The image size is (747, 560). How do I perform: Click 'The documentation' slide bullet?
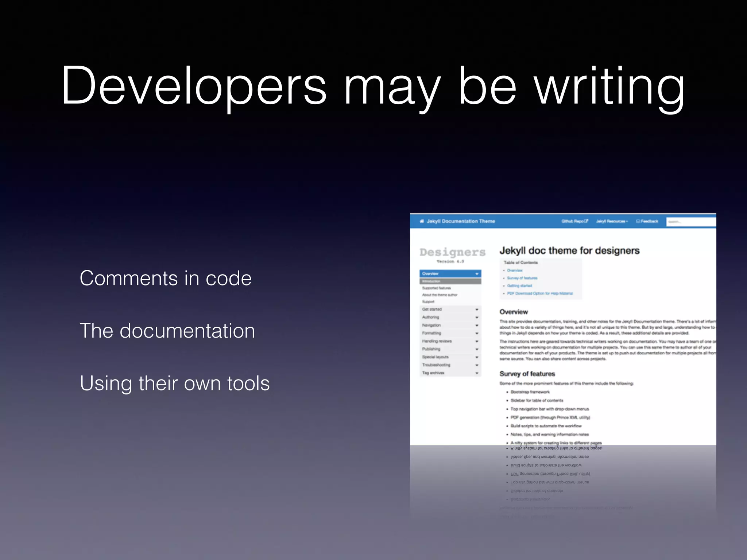[167, 331]
